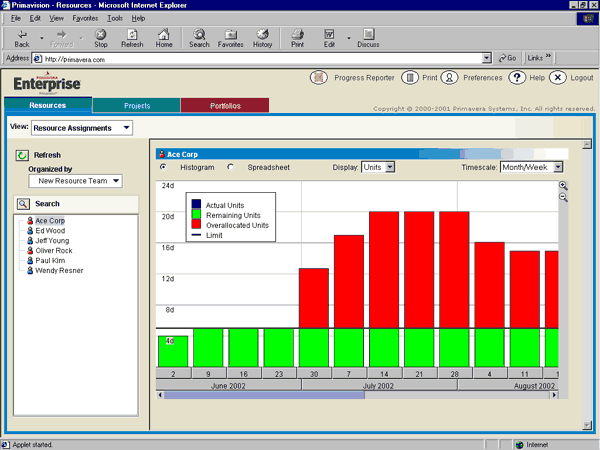Click the magnifier Search icon in sidebar
The width and height of the screenshot is (600, 450).
[x=23, y=204]
